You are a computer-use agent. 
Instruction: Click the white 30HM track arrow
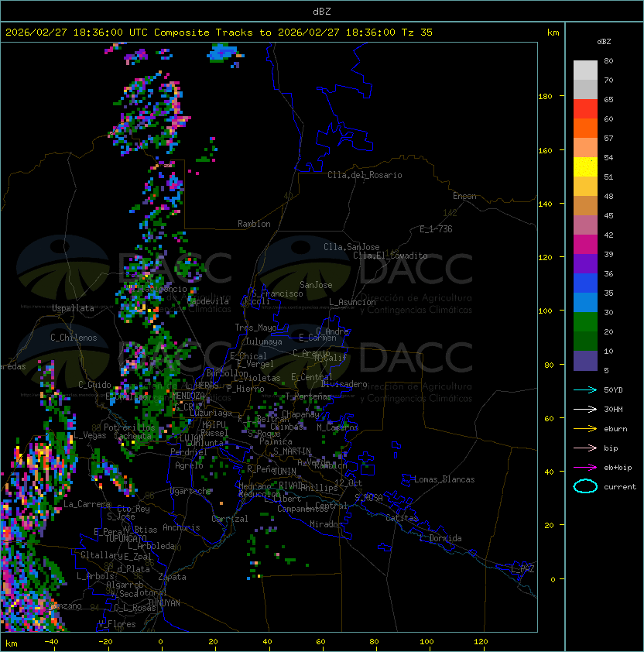click(x=585, y=409)
